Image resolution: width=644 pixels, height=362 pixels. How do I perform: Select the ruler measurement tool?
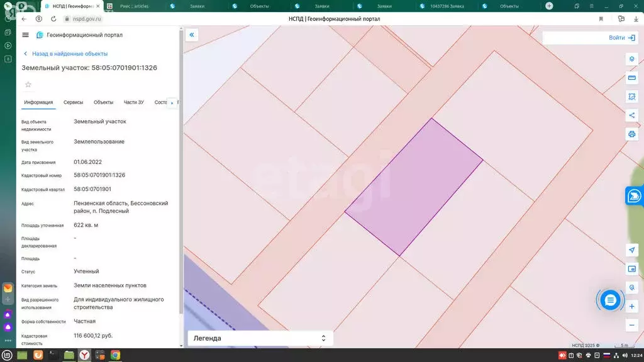[x=632, y=78]
